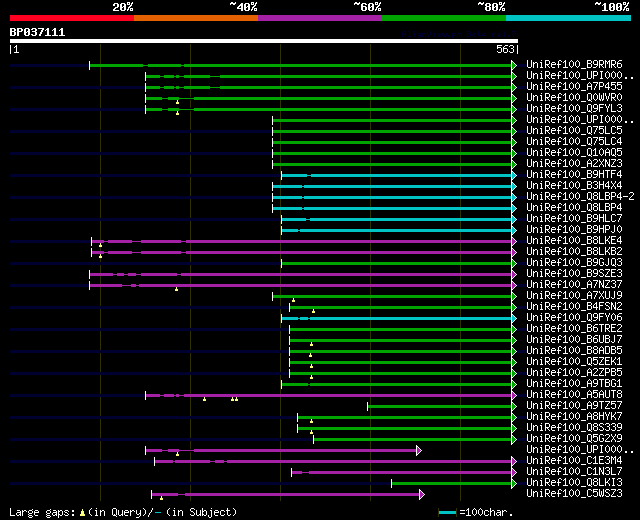
Task: Click the BP037111 query name label
Action: point(38,32)
